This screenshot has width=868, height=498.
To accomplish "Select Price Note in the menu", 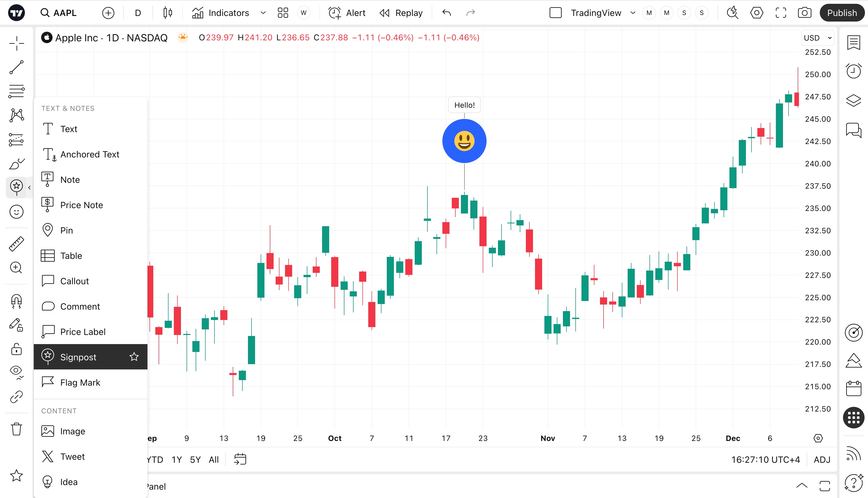I will point(81,205).
